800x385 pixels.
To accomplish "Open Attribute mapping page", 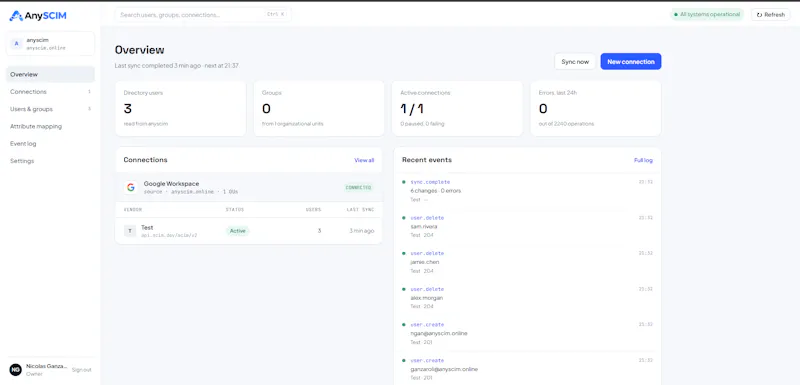I will pos(50,126).
